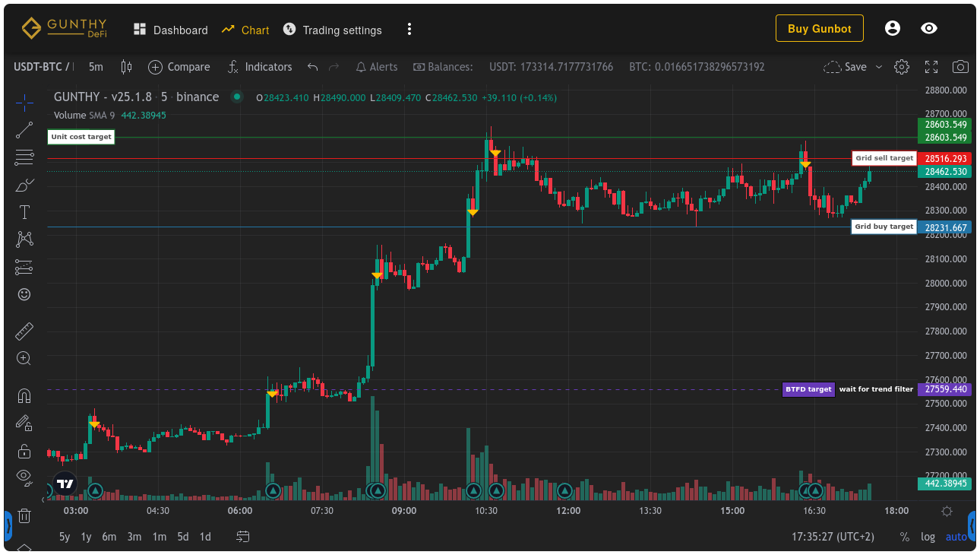Toggle the eye visibility icon in header
This screenshot has width=980, height=555.
coord(928,29)
